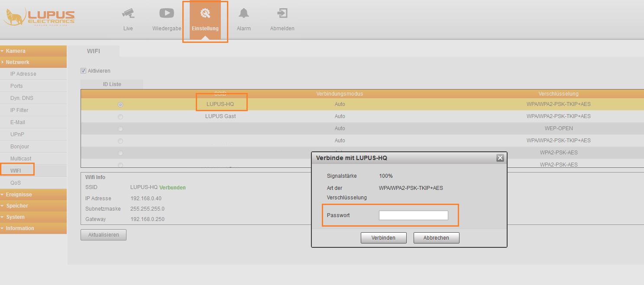Viewport: 644px width, 285px height.
Task: Click the Aktualisieren button
Action: (x=104, y=235)
